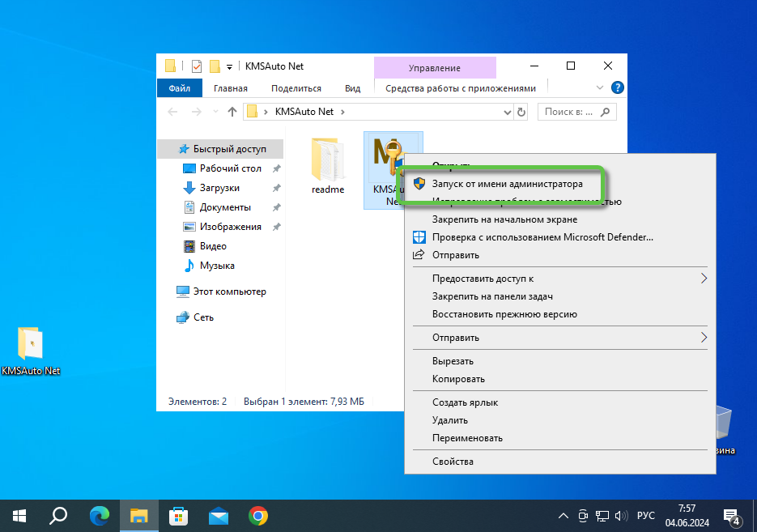
Task: Open address bar history dropdown
Action: [x=507, y=112]
